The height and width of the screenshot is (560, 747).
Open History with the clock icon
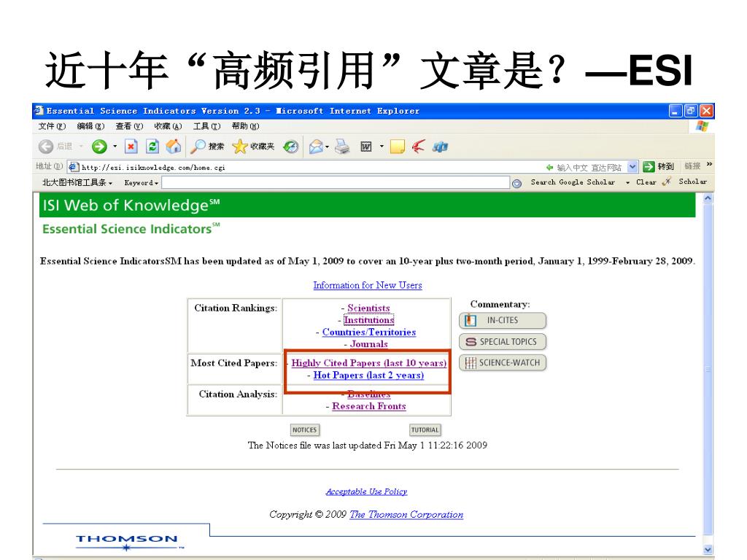click(x=290, y=147)
